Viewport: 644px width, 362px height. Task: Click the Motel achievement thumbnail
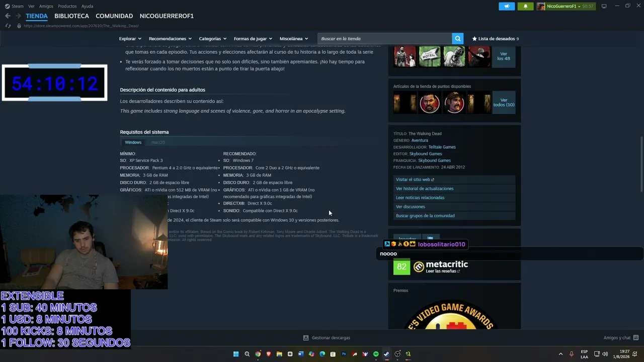(x=430, y=56)
